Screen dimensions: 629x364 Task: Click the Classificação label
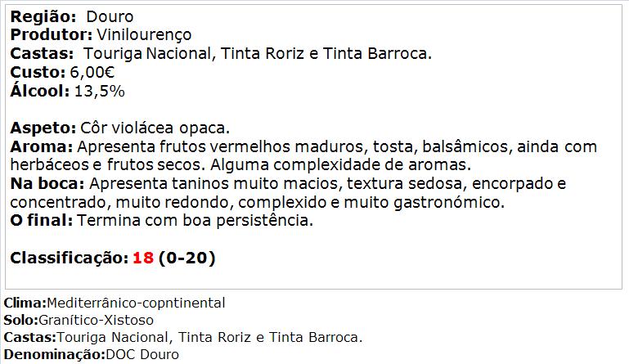(x=69, y=258)
